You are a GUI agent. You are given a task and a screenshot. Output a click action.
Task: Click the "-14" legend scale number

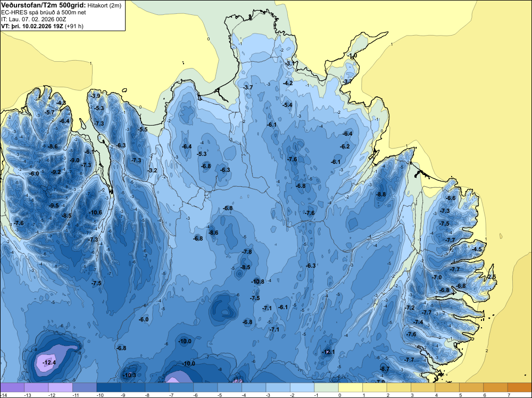(3, 395)
